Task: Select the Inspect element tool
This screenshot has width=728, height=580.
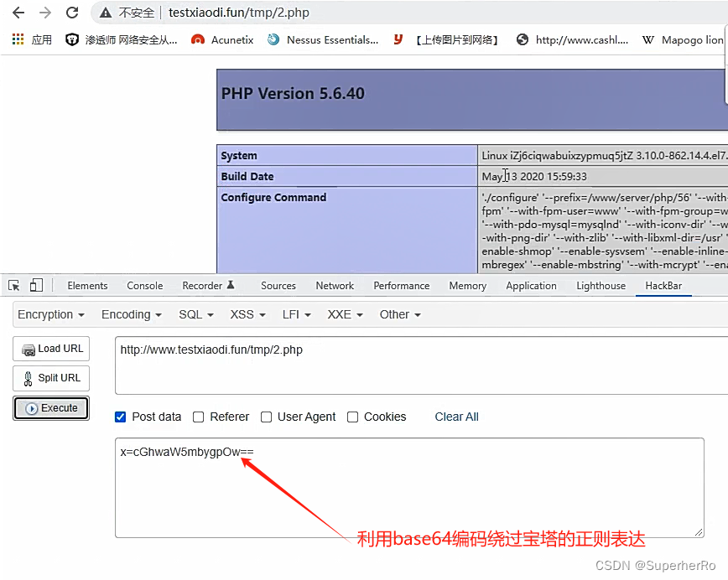Action: [13, 285]
